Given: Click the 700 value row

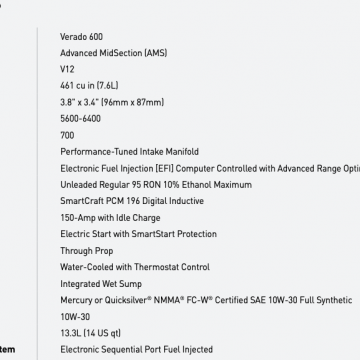Looking at the screenshot, I should [67, 135].
